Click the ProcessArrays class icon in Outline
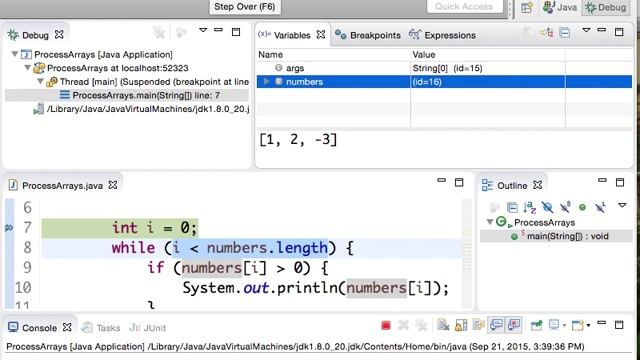Viewport: 640px width, 360px height. pyautogui.click(x=501, y=222)
